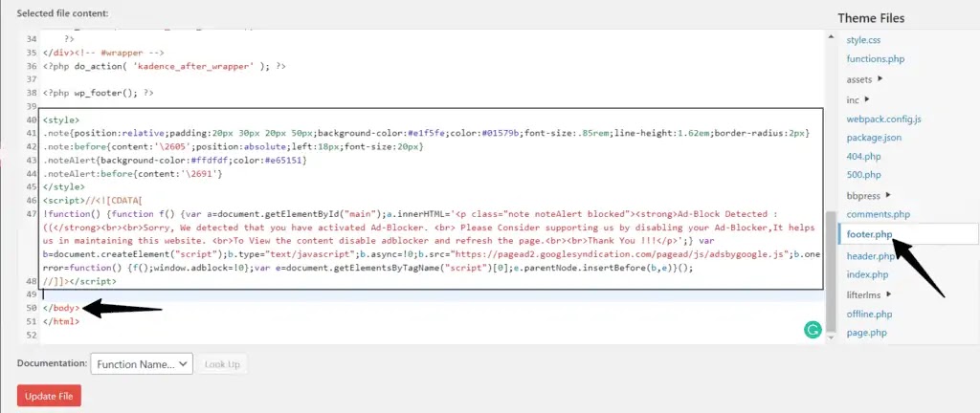Click the .noteAlert background-color CSS line

click(x=175, y=161)
